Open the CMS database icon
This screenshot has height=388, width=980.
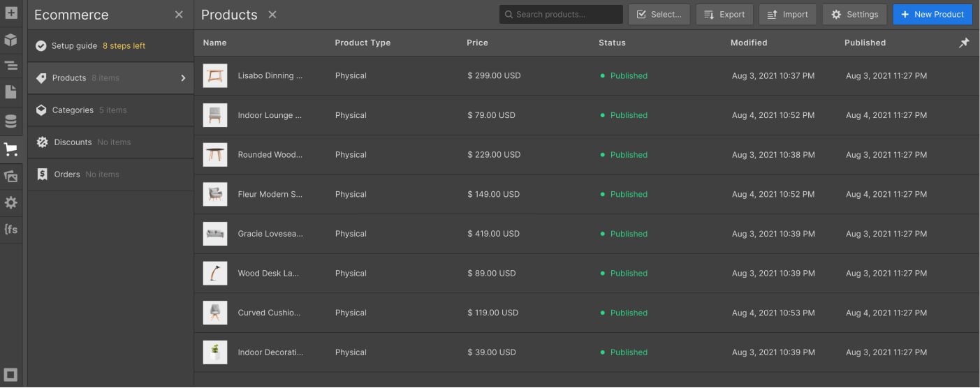coord(10,121)
